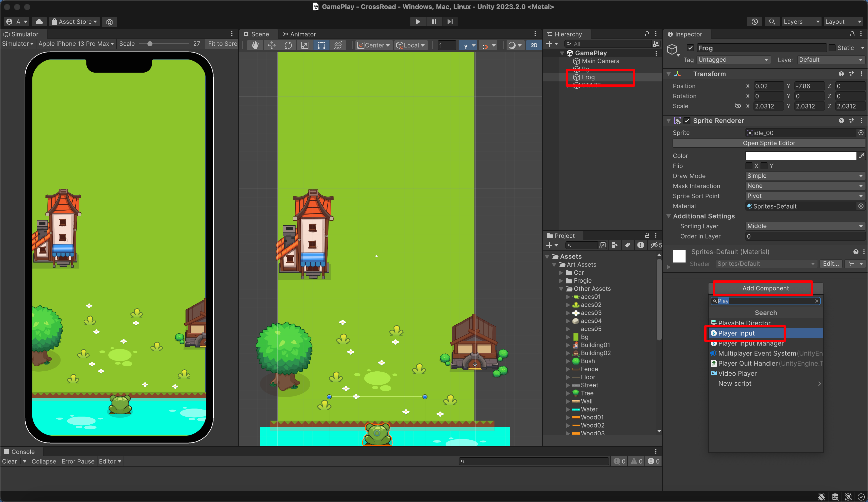Pause the game playback
868x502 pixels.
point(434,21)
